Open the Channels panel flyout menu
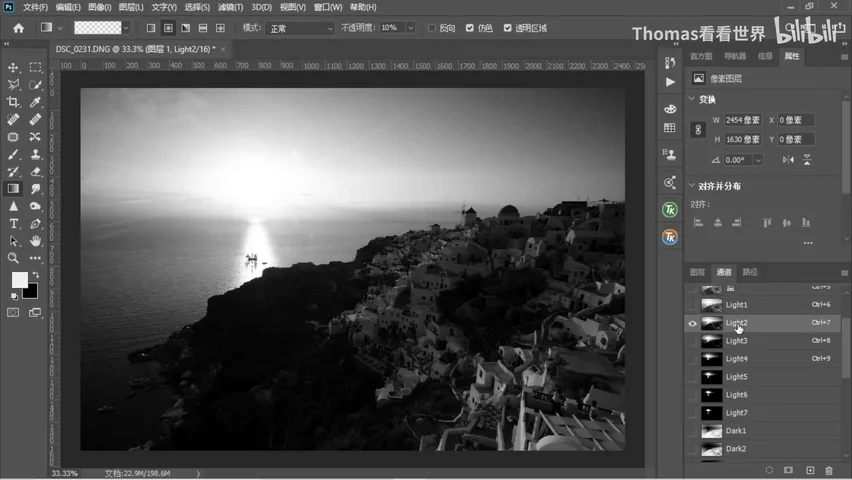The width and height of the screenshot is (852, 480). (x=844, y=272)
